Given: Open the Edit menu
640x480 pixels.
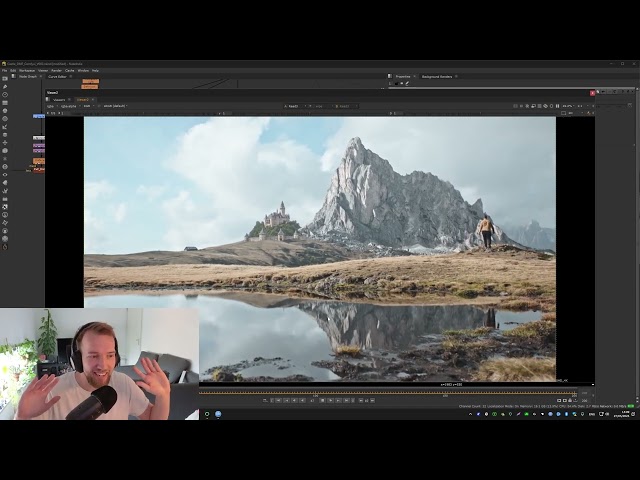Looking at the screenshot, I should pos(13,71).
